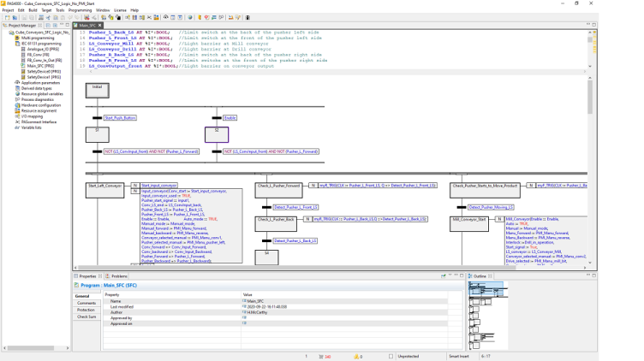Close the Main_SFC editor tab
Screen dimensions: 644x361
pyautogui.click(x=99, y=26)
